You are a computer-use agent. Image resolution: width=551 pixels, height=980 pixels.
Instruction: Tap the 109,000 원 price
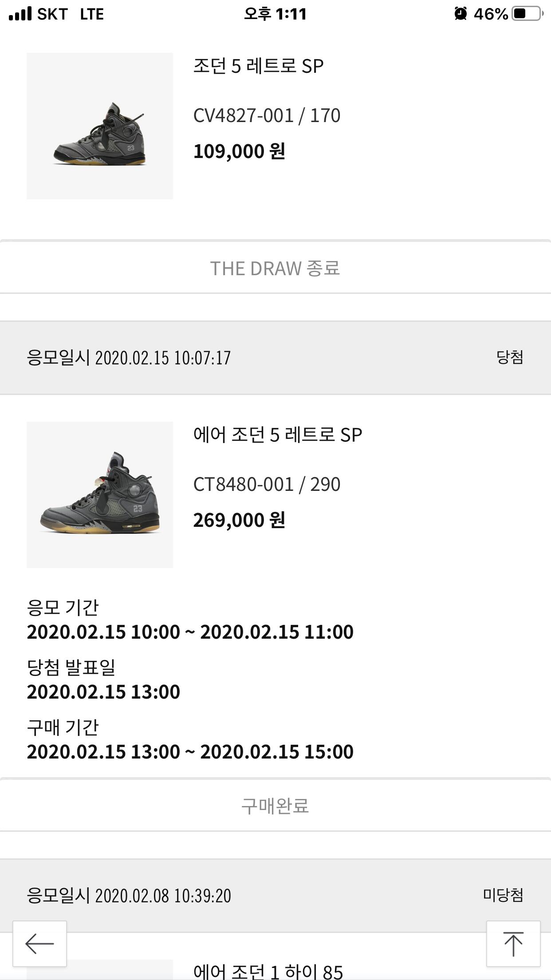coord(239,151)
